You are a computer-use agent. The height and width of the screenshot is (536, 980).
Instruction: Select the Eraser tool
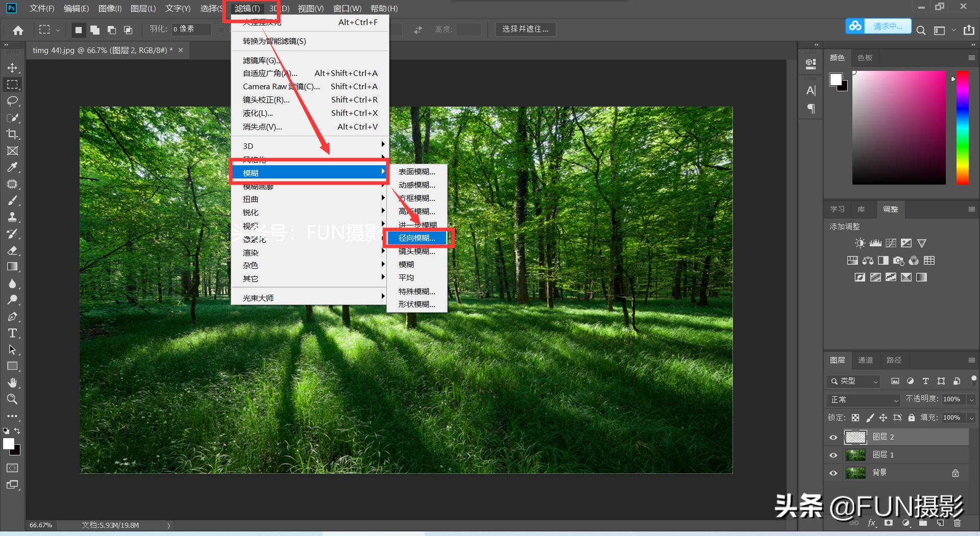[x=12, y=250]
